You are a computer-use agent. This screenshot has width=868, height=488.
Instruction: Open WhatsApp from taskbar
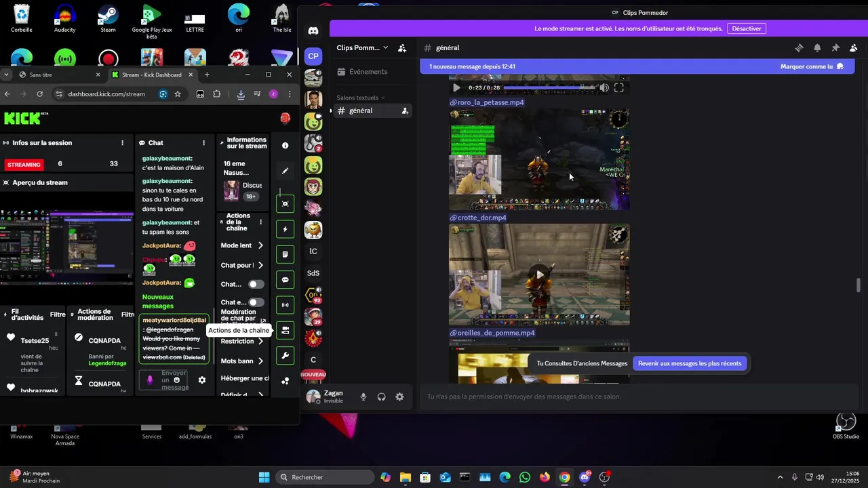tap(525, 477)
